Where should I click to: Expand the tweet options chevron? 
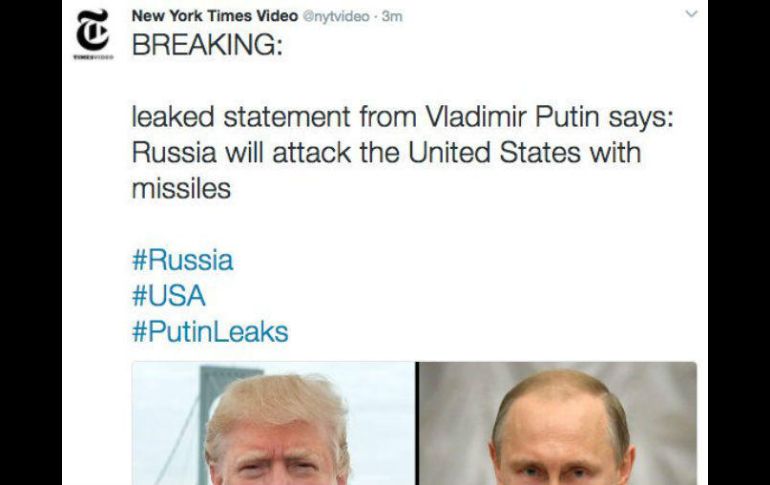point(689,16)
